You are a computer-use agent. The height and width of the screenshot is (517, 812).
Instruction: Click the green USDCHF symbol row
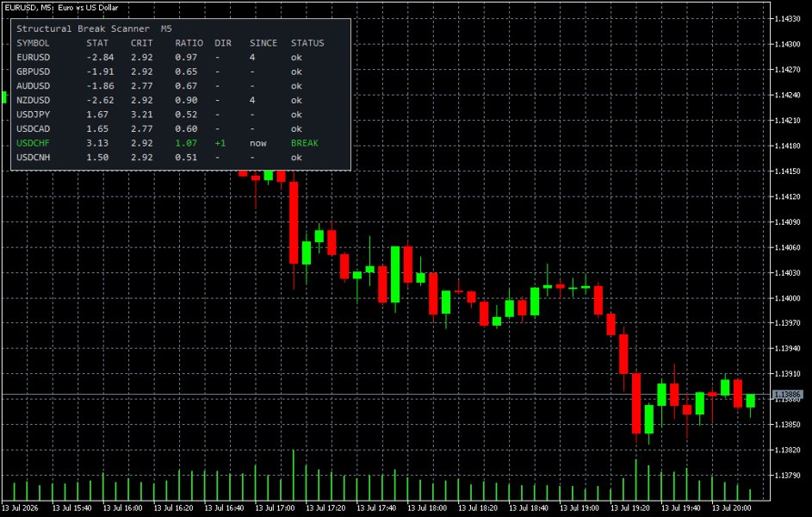click(33, 143)
